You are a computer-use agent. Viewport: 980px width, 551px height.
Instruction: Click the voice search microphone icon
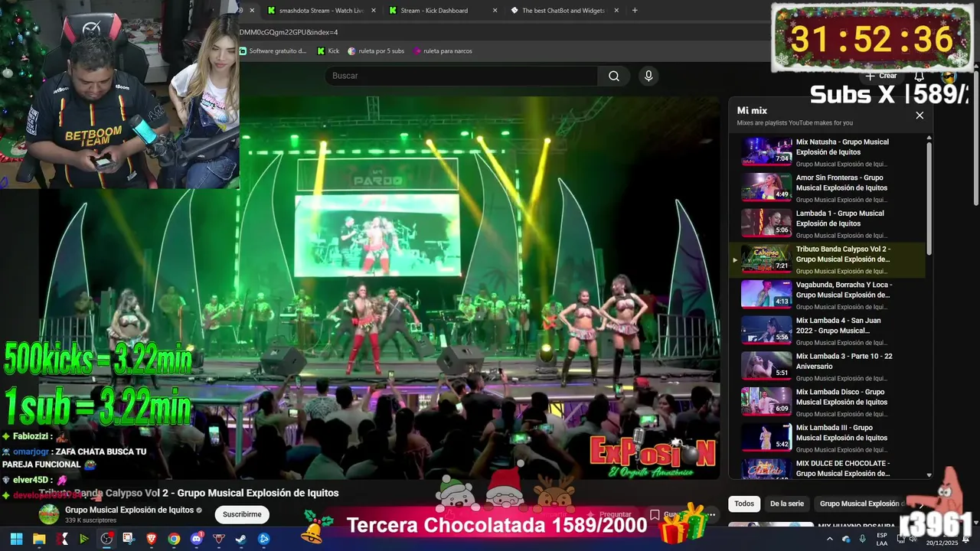[648, 76]
